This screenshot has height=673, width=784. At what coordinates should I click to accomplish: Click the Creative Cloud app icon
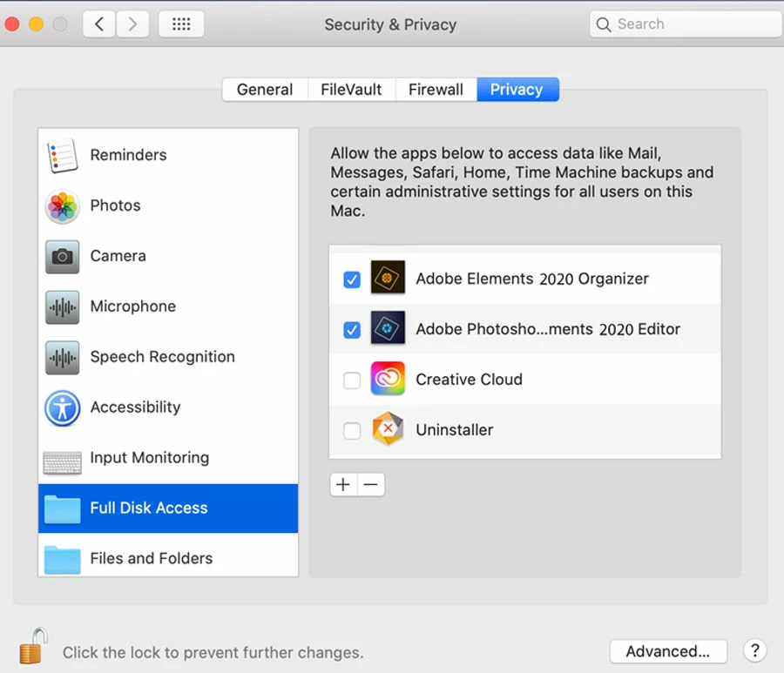pyautogui.click(x=388, y=378)
